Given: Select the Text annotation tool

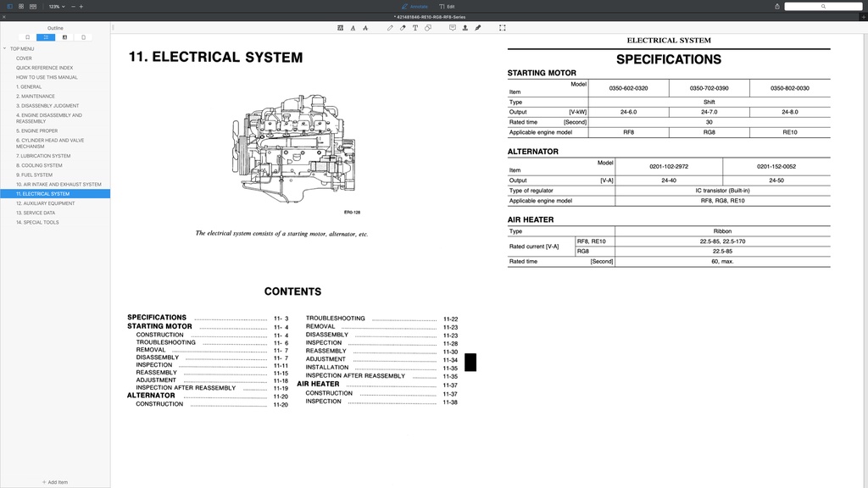Looking at the screenshot, I should coord(415,27).
